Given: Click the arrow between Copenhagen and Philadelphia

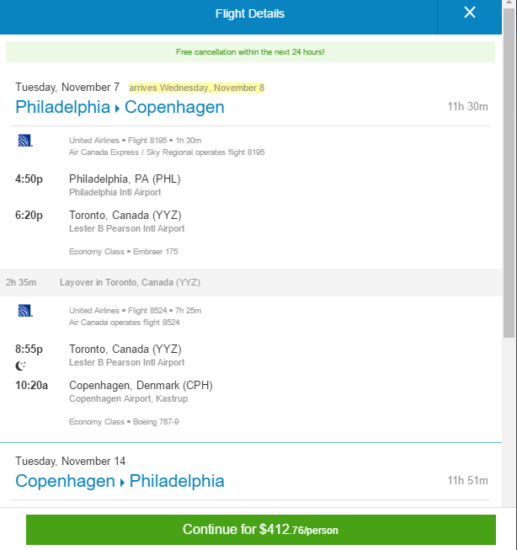Looking at the screenshot, I should 122,483.
